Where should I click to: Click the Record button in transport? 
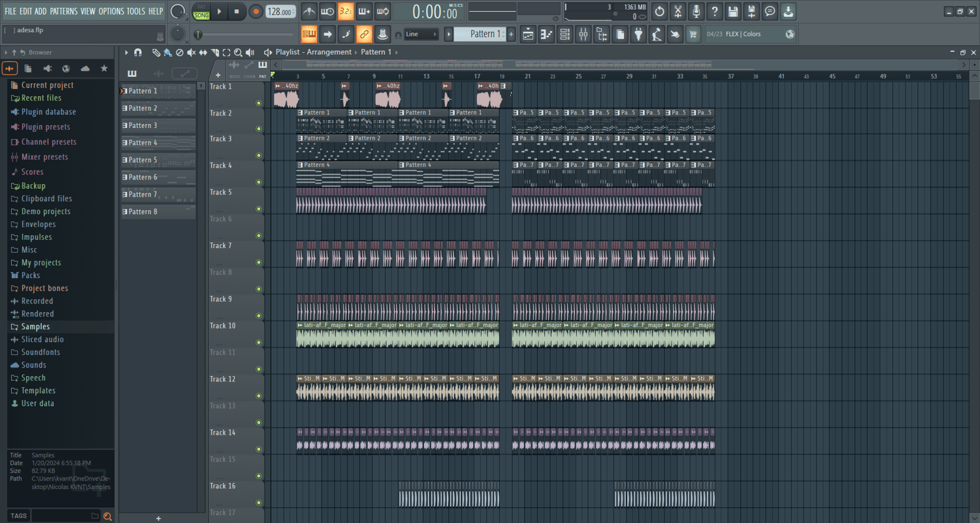[255, 11]
